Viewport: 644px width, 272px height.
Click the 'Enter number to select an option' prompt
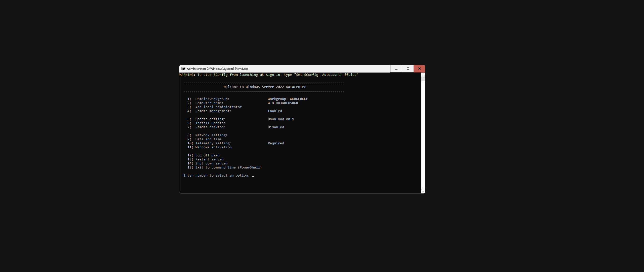(x=216, y=176)
